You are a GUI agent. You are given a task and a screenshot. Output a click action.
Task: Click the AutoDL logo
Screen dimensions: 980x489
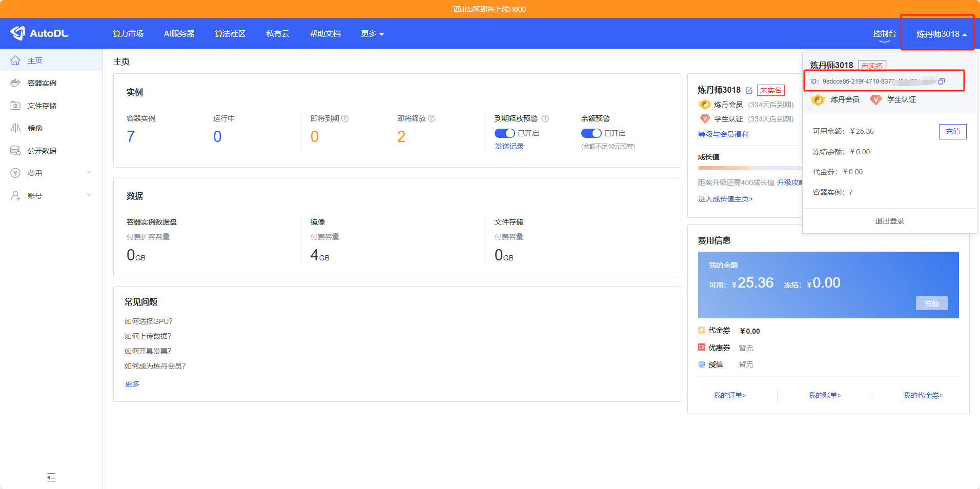click(39, 33)
